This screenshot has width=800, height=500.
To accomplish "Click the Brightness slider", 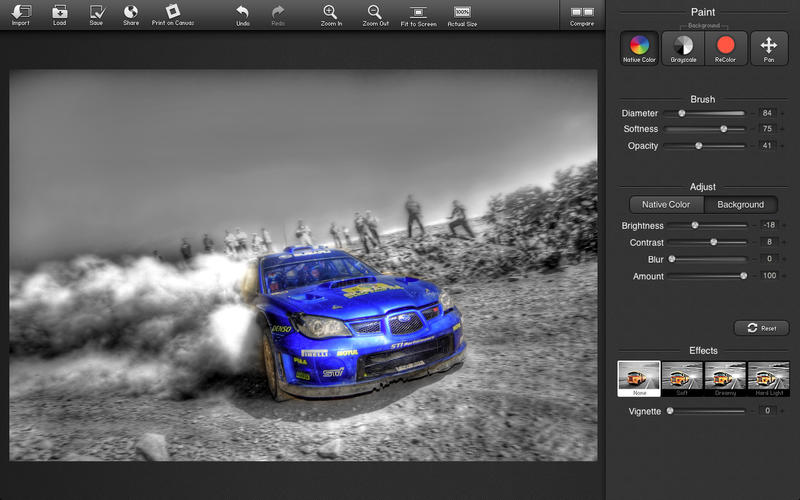I will (x=707, y=226).
